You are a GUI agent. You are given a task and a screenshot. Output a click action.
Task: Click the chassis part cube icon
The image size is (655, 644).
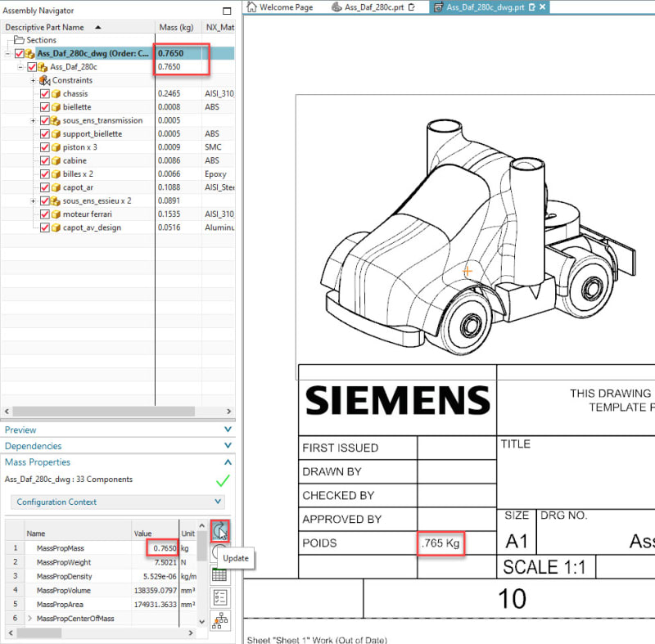pos(56,94)
